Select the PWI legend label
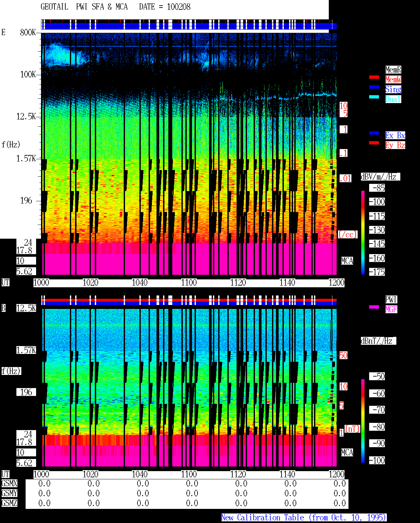The height and width of the screenshot is (523, 420). (391, 299)
